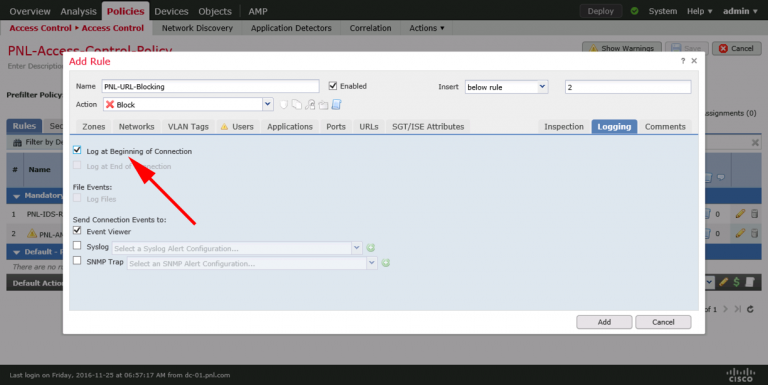768x385 pixels.
Task: Click red Cancel button on policy page
Action: [736, 48]
